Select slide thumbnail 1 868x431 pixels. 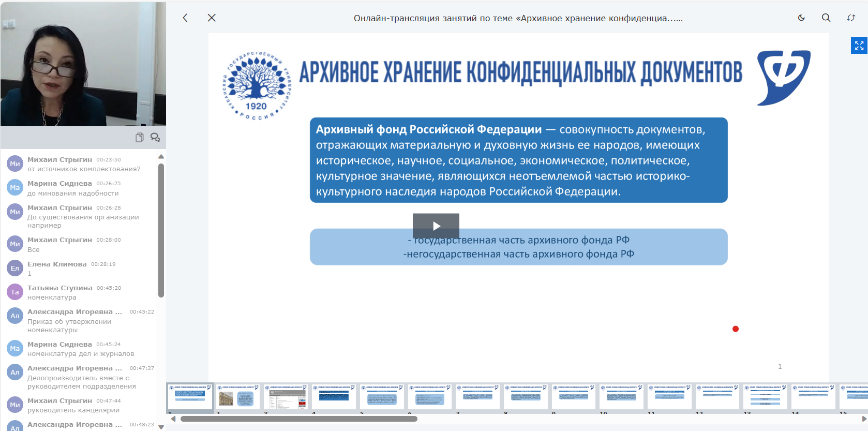coord(190,397)
